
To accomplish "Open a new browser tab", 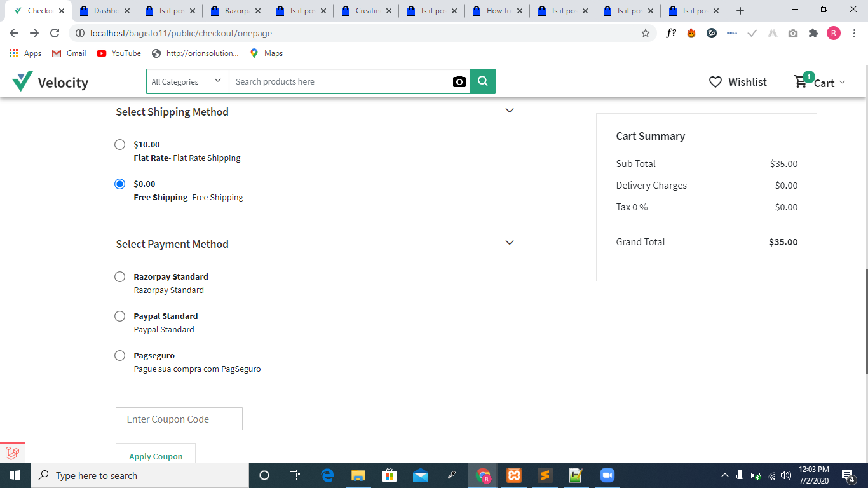I will coord(740,11).
